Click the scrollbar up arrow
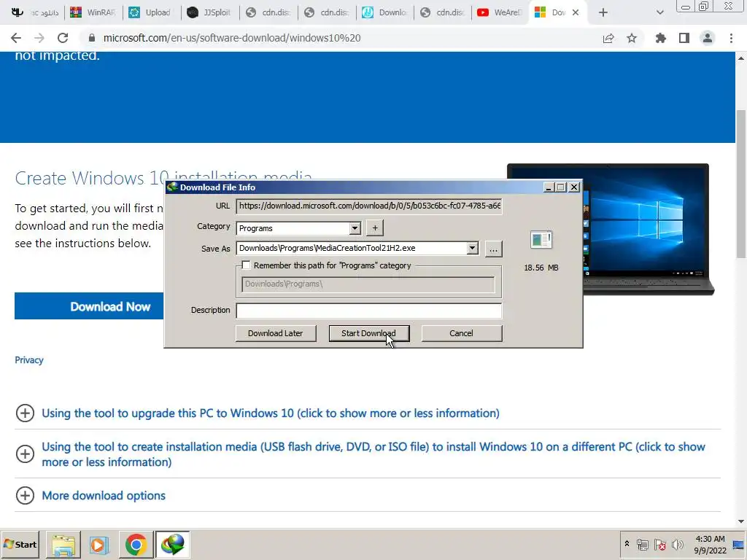This screenshot has height=560, width=747. tap(741, 58)
